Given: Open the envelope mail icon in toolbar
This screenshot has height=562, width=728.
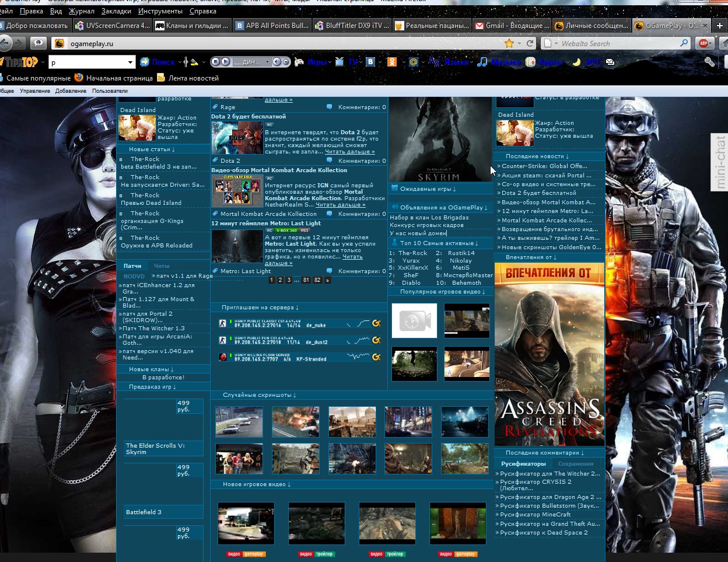Looking at the screenshot, I should 610,62.
